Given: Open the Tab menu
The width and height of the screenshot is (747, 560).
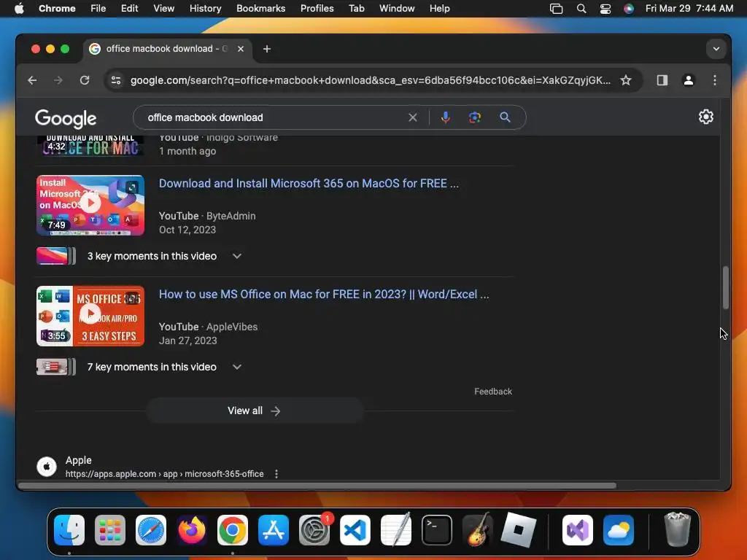Looking at the screenshot, I should click(356, 9).
